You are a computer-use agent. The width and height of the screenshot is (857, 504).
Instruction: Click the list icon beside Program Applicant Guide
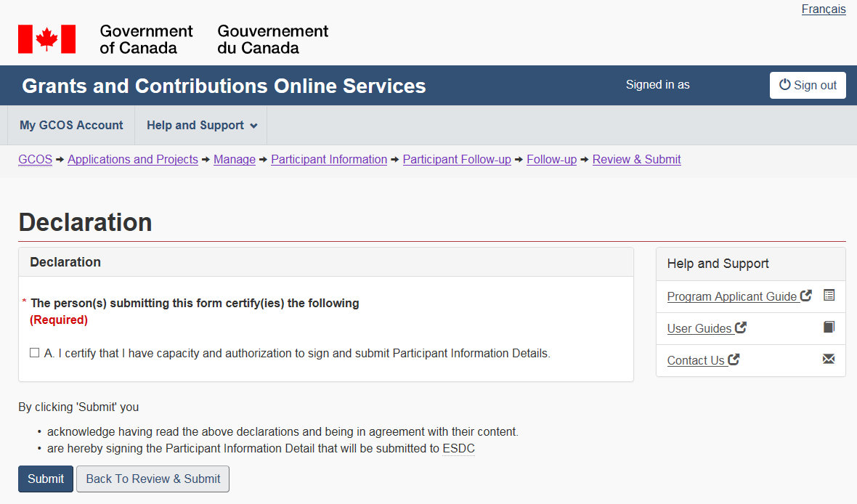pos(829,296)
